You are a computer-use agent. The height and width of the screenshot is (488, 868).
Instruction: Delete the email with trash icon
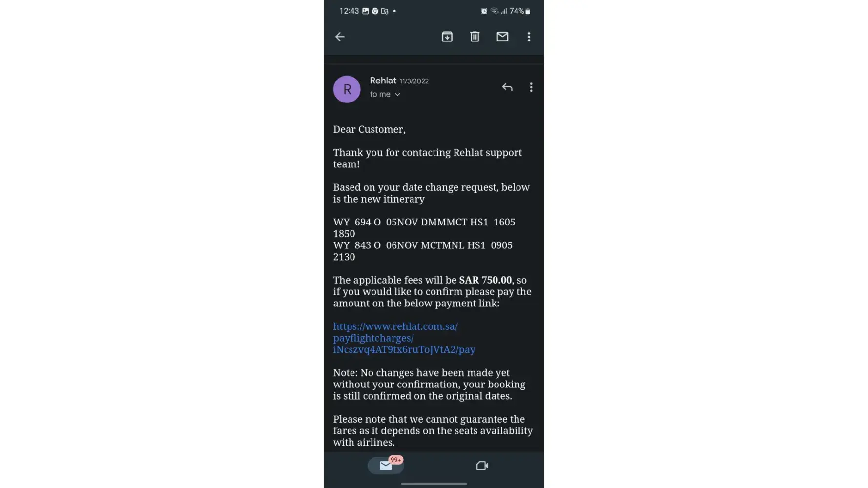pyautogui.click(x=475, y=37)
